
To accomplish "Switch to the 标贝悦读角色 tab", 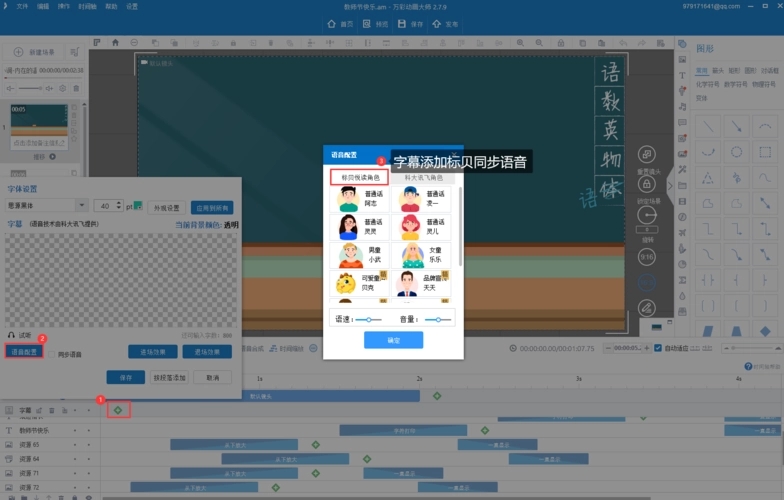I will click(x=360, y=178).
